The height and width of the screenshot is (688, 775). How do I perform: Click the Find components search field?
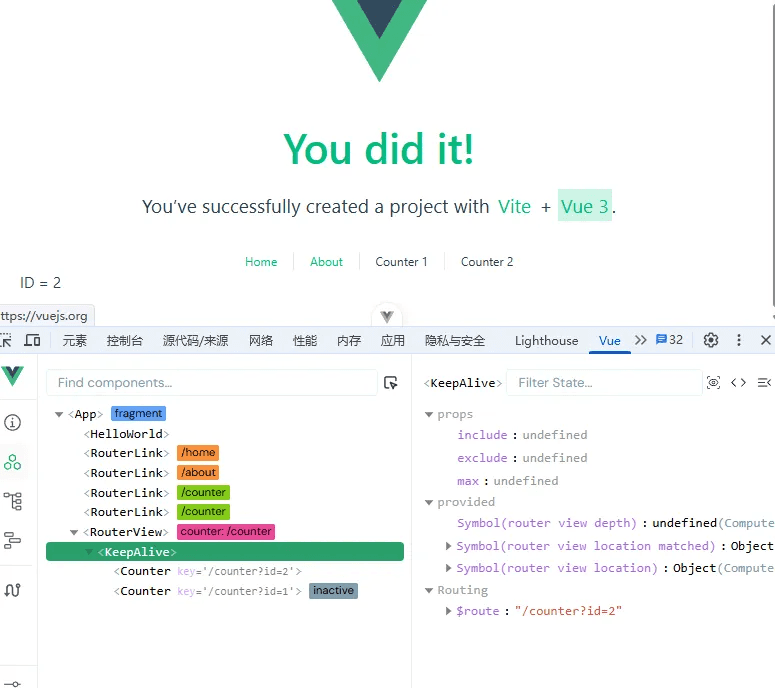click(210, 382)
